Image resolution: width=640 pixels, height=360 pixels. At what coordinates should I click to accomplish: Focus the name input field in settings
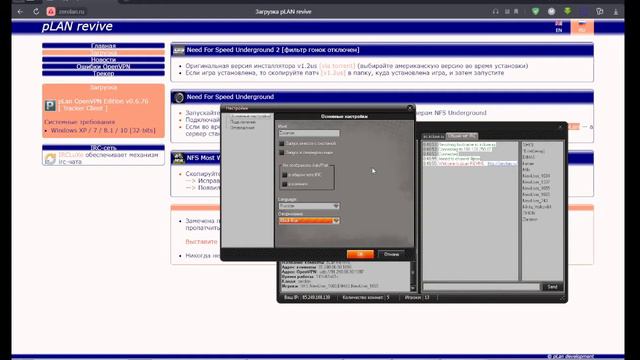309,133
